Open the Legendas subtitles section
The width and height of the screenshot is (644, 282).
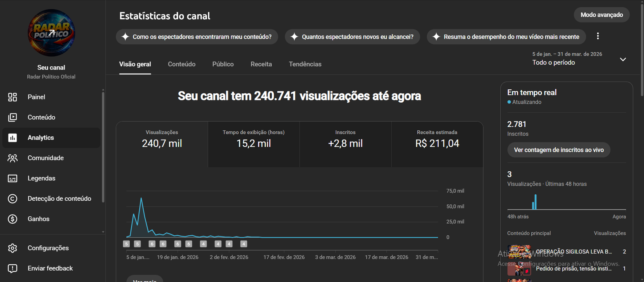pyautogui.click(x=51, y=178)
